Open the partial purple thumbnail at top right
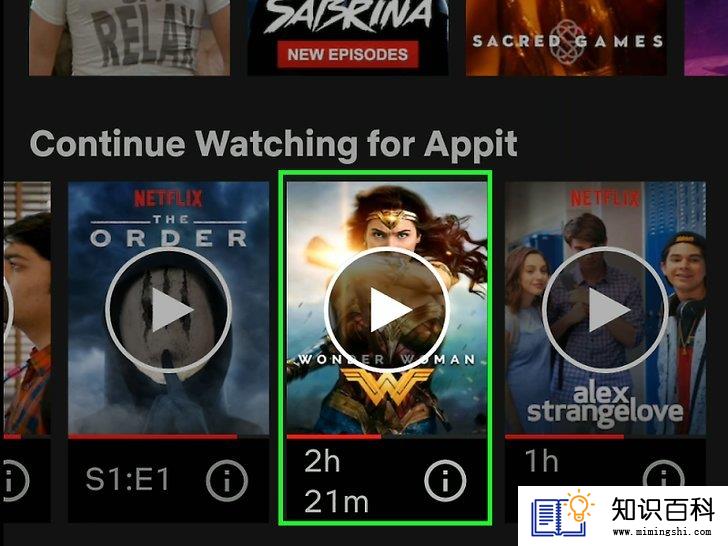The height and width of the screenshot is (546, 728). pyautogui.click(x=706, y=37)
